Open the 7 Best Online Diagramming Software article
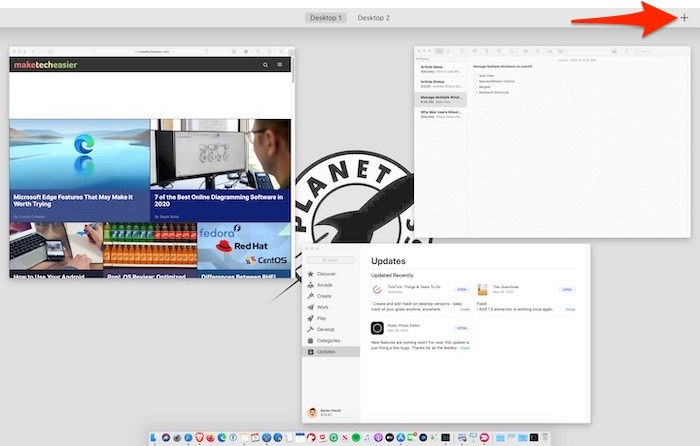Viewport: 700px width, 446px height. (221, 170)
